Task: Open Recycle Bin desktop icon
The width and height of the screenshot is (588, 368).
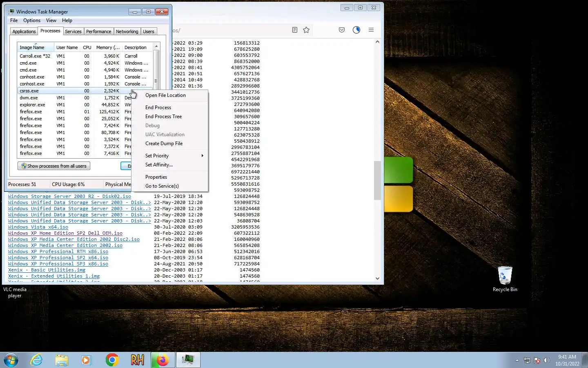Action: pyautogui.click(x=505, y=279)
